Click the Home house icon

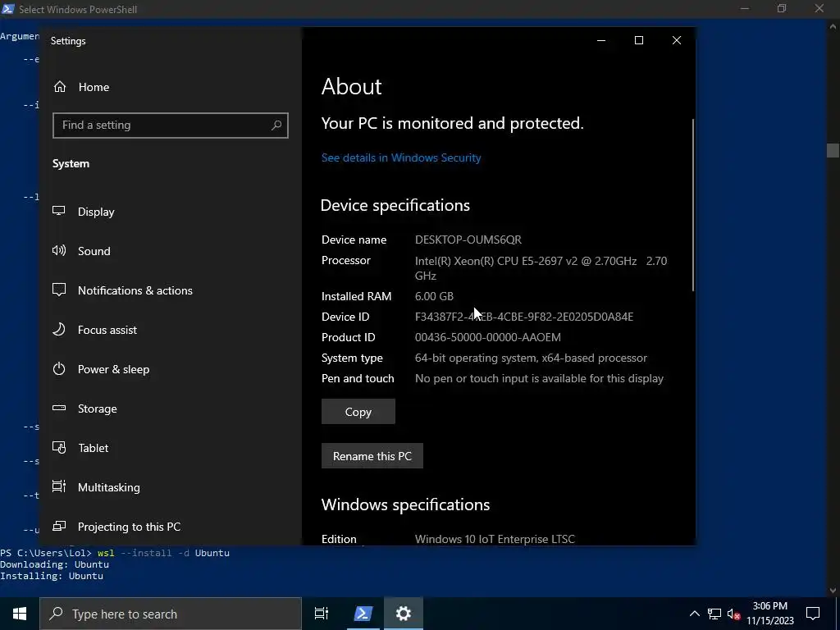click(60, 86)
